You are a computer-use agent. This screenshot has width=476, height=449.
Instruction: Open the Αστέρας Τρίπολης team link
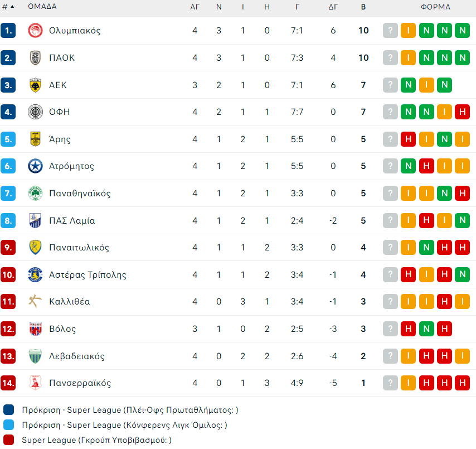click(x=88, y=275)
